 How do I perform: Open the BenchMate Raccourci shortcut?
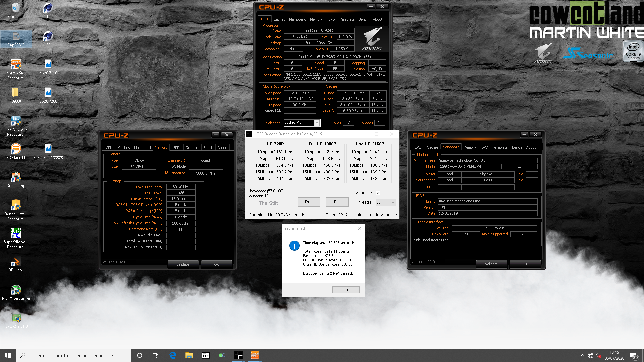(x=16, y=210)
